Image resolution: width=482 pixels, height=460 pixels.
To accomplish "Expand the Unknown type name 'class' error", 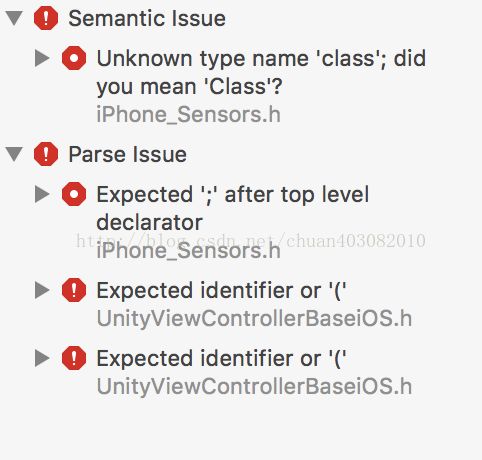I will [x=42, y=58].
